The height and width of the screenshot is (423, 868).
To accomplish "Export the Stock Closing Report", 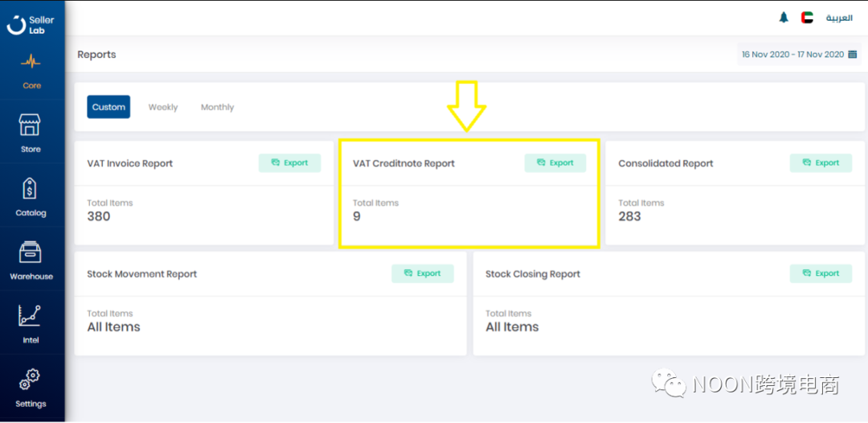I will tap(821, 273).
